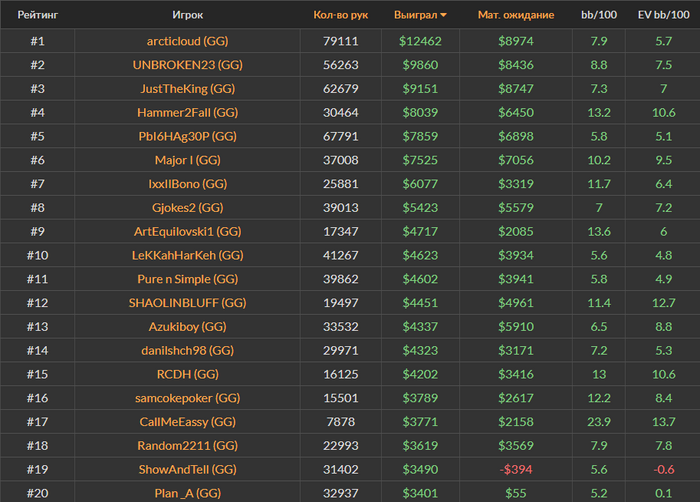Select the Plan_A (GG) player row
Image resolution: width=700 pixels, height=502 pixels.
click(x=187, y=493)
